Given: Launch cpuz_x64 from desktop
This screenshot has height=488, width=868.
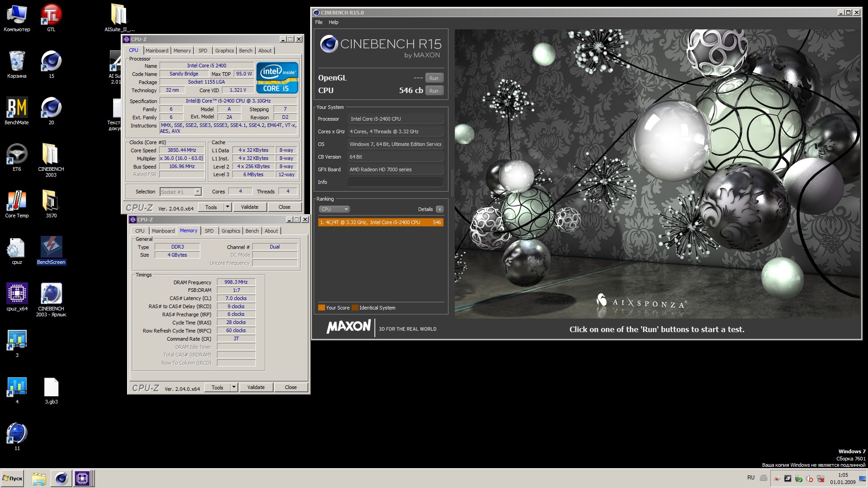Looking at the screenshot, I should point(17,297).
